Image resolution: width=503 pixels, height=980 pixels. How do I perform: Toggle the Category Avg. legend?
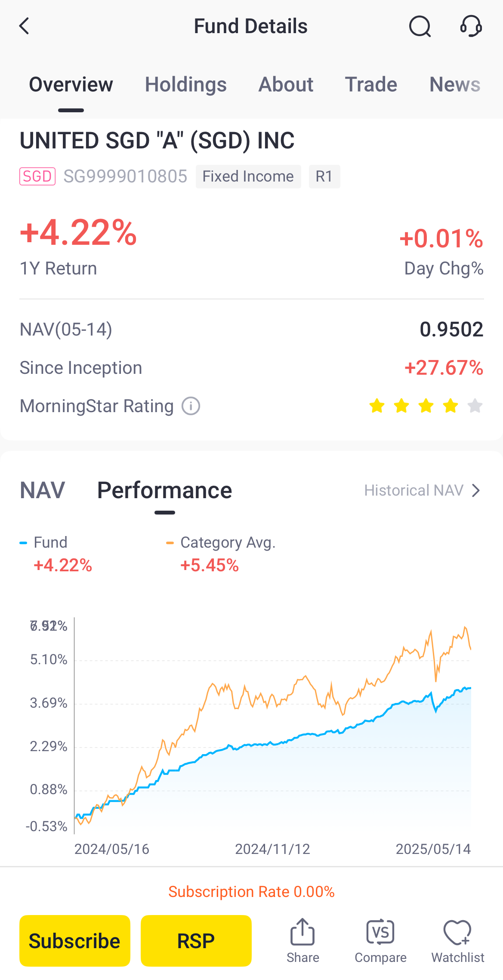click(x=228, y=543)
